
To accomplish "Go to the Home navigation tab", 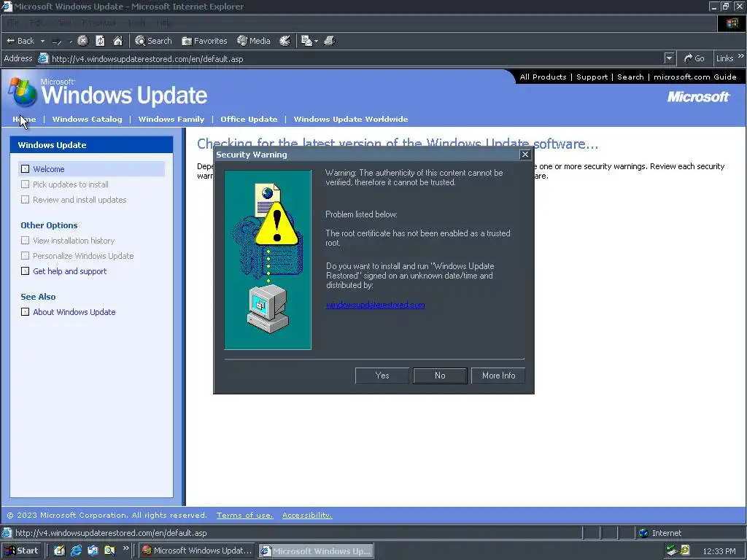I will (x=24, y=119).
